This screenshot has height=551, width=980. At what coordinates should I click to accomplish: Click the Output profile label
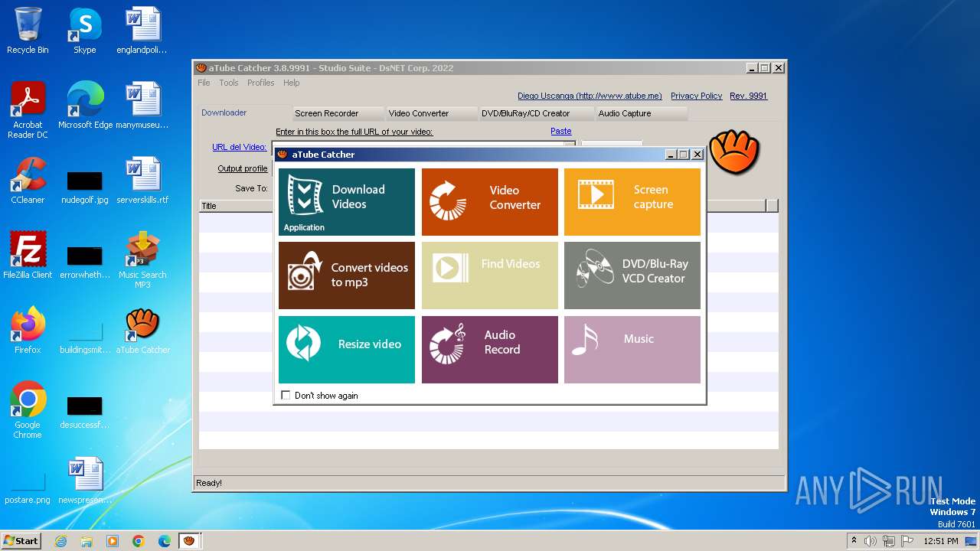tap(243, 168)
